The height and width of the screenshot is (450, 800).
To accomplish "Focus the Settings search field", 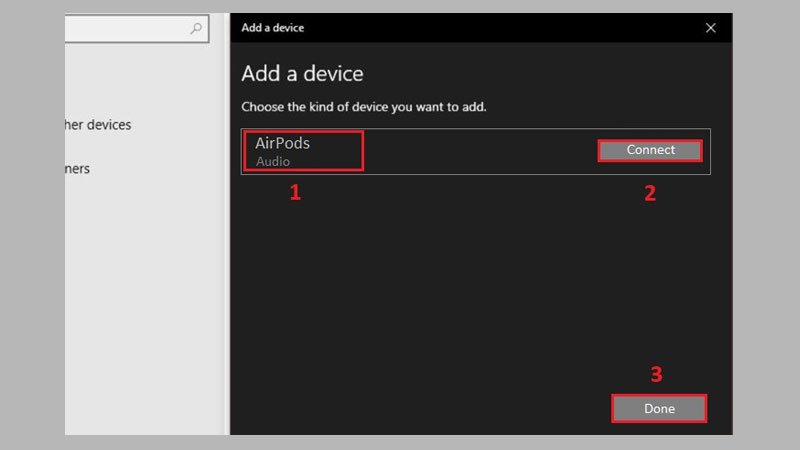I will coord(120,29).
